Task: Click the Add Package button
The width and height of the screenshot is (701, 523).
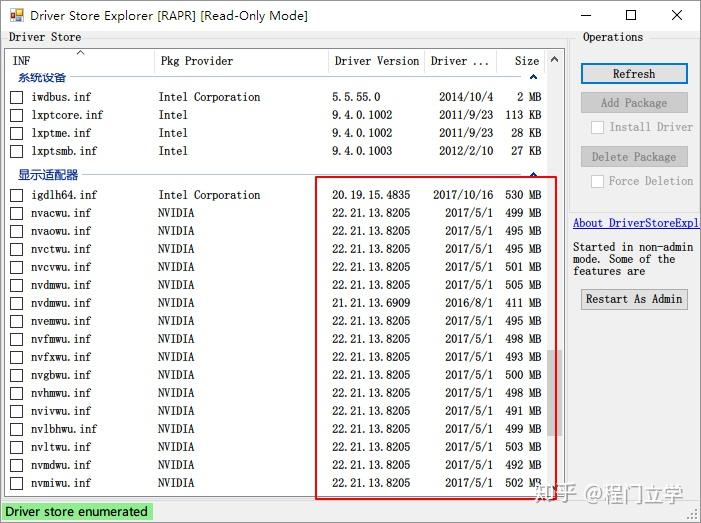Action: 634,103
